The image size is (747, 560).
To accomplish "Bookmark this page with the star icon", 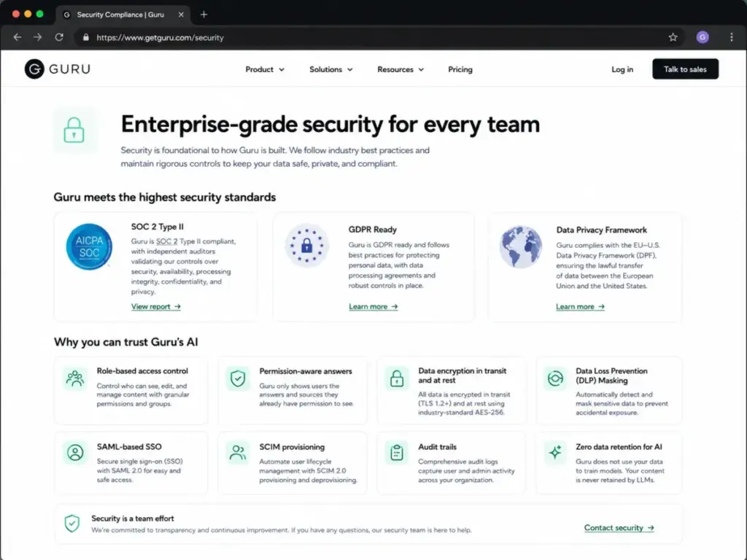I will pos(673,37).
